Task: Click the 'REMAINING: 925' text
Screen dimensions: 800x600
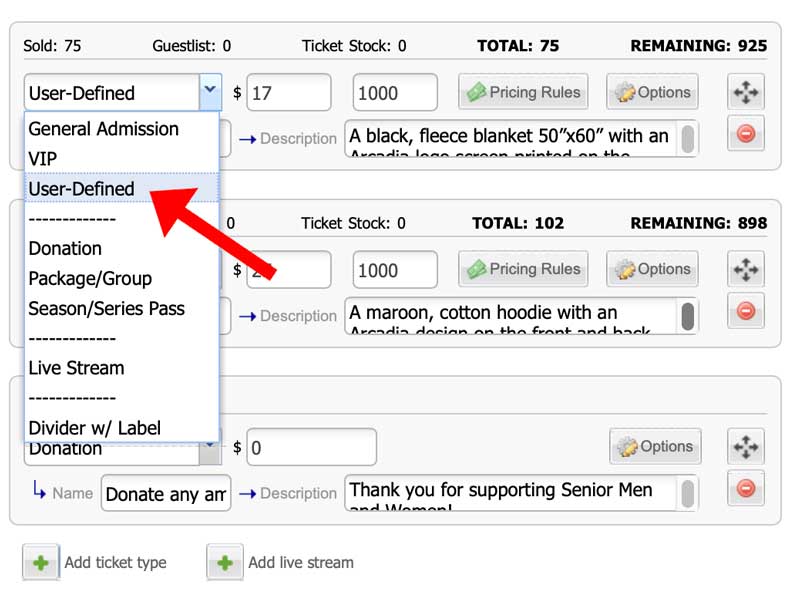Action: (698, 45)
